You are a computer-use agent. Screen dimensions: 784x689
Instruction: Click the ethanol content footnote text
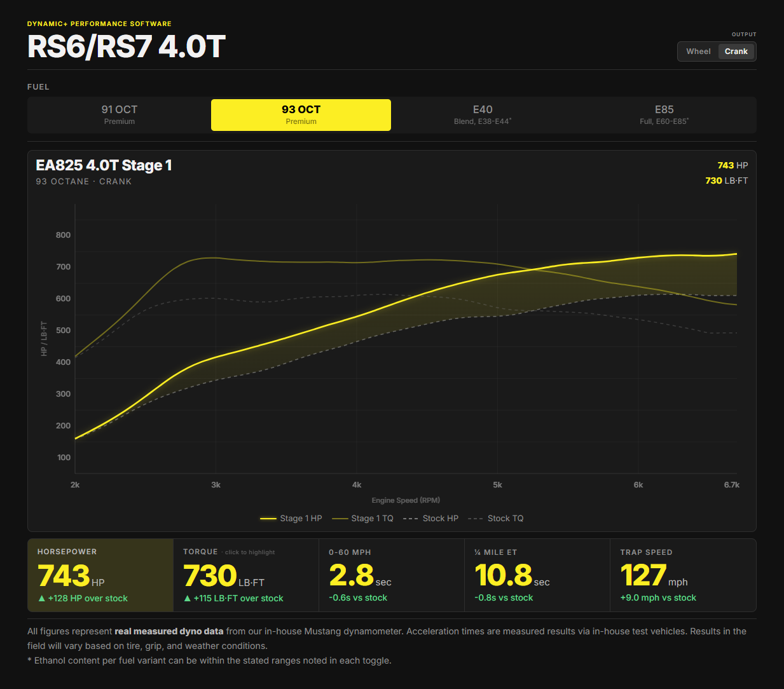click(x=209, y=660)
